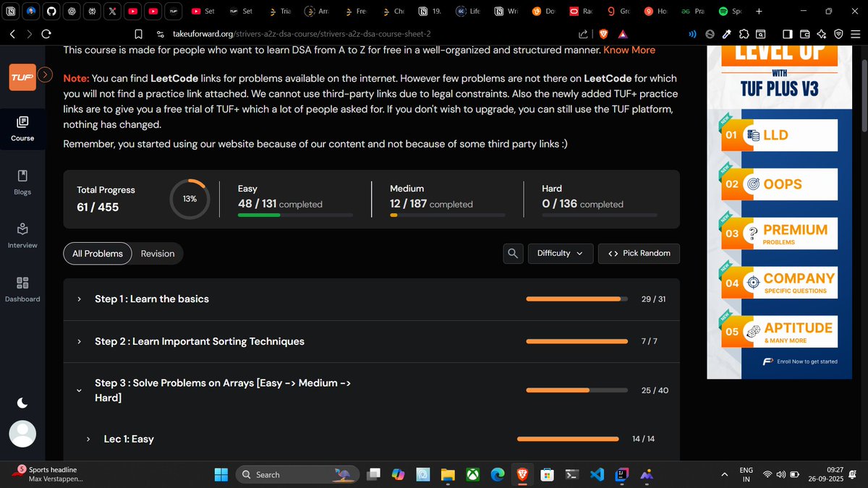The image size is (868, 488).
Task: Switch to the X pinned tab
Action: click(112, 12)
